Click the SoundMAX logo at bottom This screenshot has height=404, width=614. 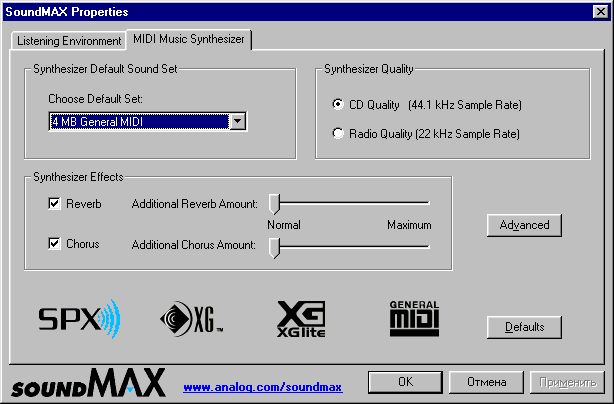coord(88,382)
